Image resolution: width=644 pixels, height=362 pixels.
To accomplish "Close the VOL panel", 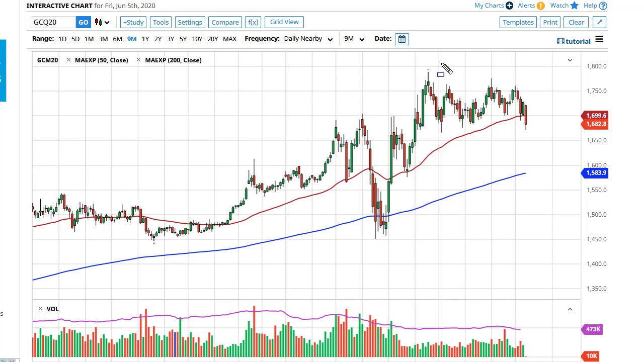I will click(40, 309).
